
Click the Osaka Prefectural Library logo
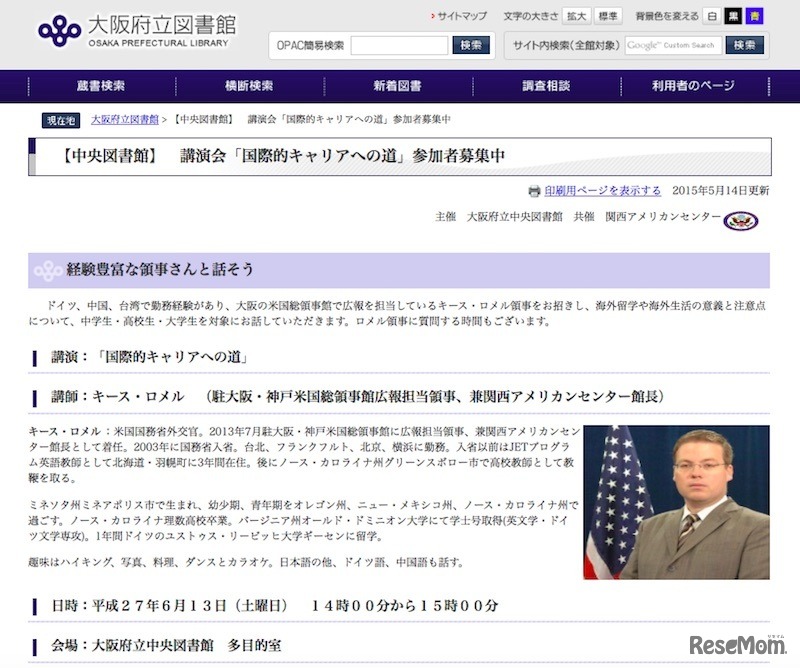pyautogui.click(x=135, y=29)
